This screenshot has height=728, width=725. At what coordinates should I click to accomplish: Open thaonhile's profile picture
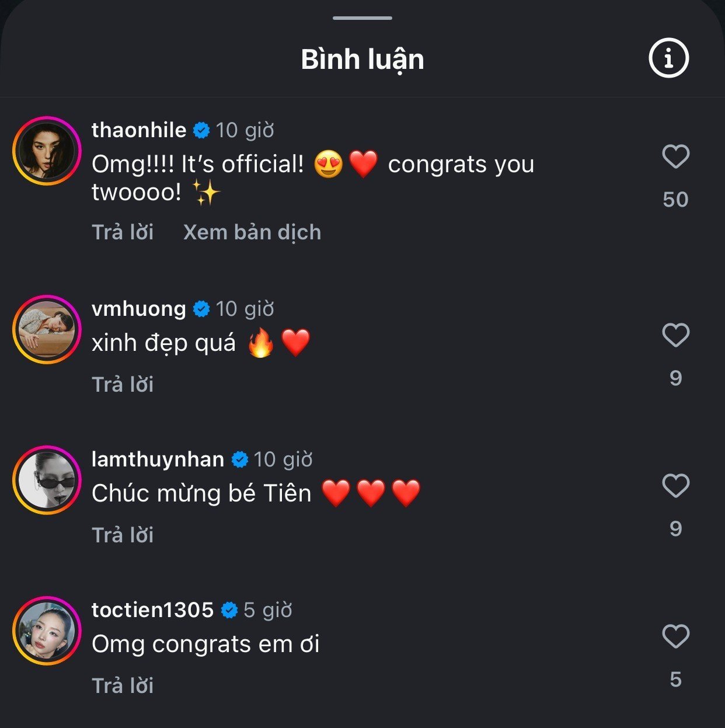[47, 151]
